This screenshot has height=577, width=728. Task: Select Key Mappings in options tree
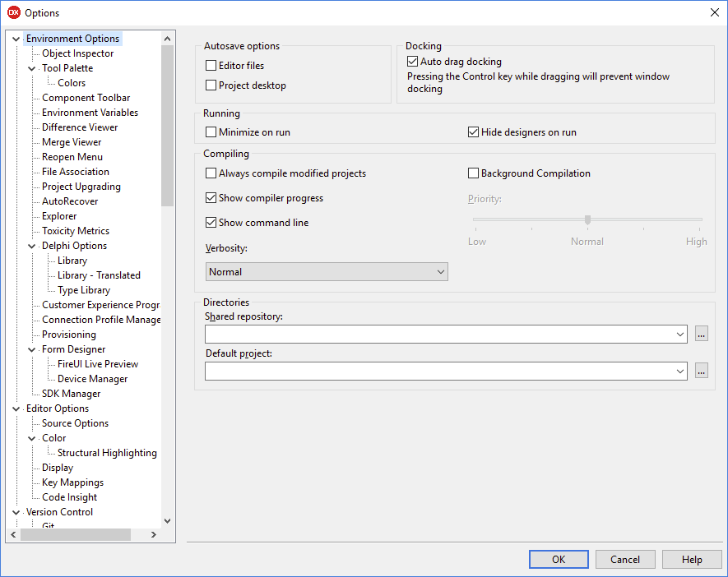(x=72, y=482)
